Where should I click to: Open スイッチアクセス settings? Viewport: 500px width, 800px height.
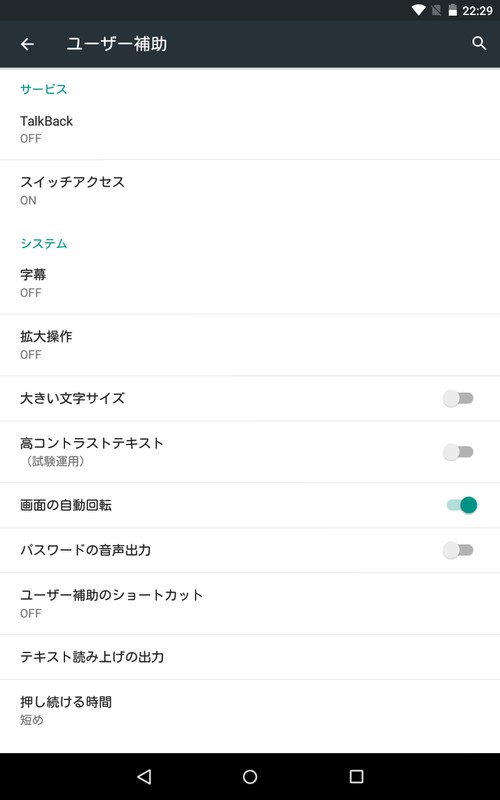click(x=250, y=191)
